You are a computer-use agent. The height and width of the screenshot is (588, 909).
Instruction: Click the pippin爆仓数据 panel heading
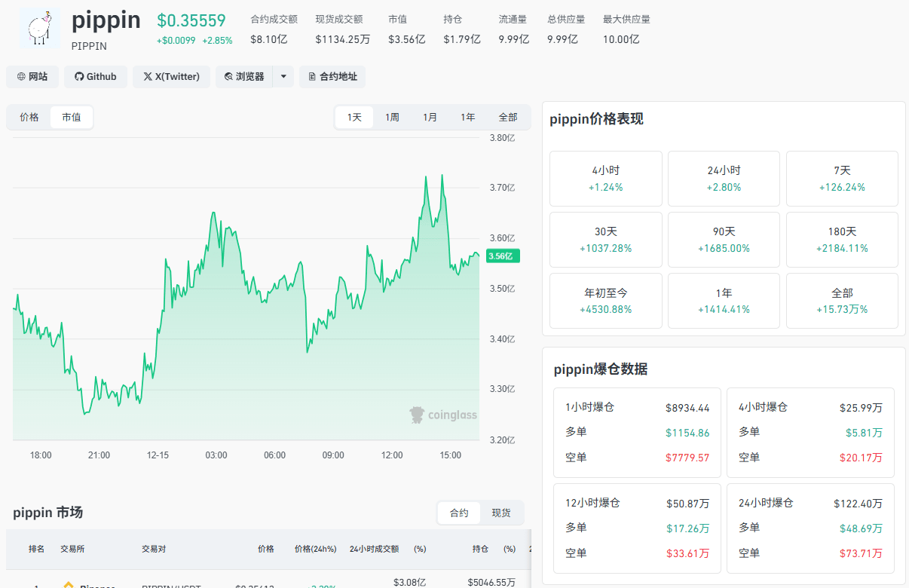click(x=601, y=369)
